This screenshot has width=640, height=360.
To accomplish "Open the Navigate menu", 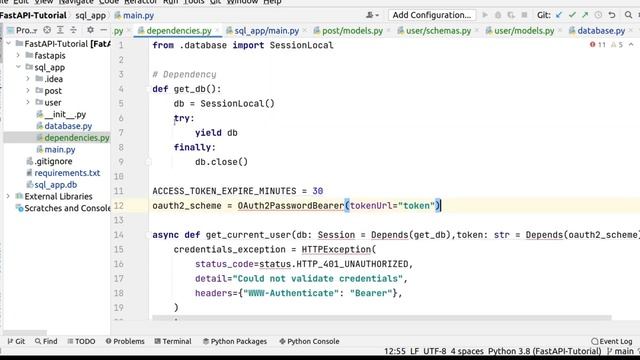I will (x=76, y=2).
